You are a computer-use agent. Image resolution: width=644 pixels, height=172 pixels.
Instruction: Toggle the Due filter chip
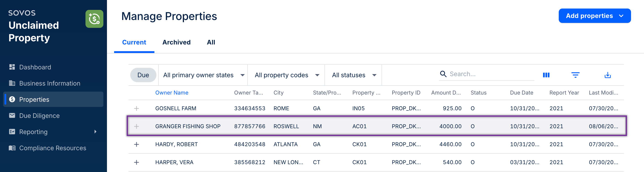(143, 75)
